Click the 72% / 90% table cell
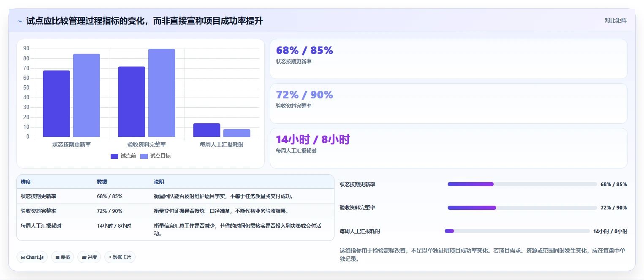This screenshot has height=280, width=644. point(110,211)
